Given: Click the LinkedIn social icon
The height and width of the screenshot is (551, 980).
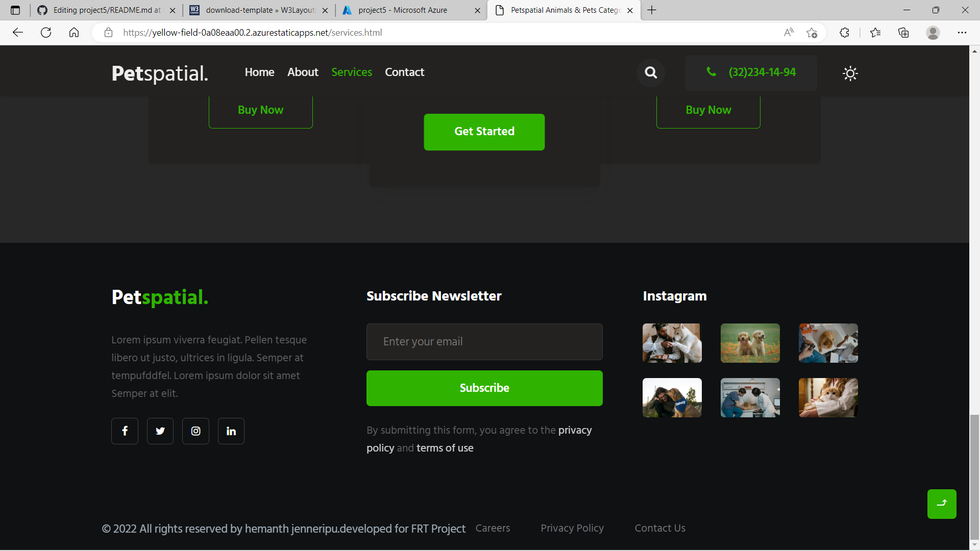Looking at the screenshot, I should 231,431.
